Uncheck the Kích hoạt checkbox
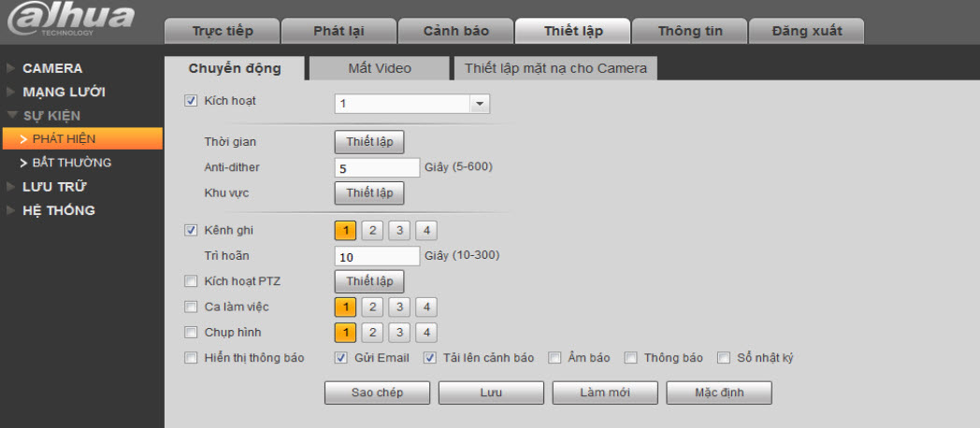 click(192, 101)
